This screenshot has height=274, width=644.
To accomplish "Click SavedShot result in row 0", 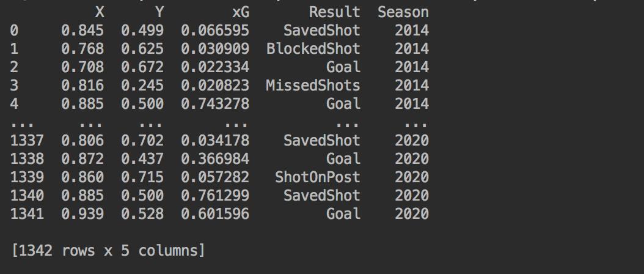I will tap(321, 31).
